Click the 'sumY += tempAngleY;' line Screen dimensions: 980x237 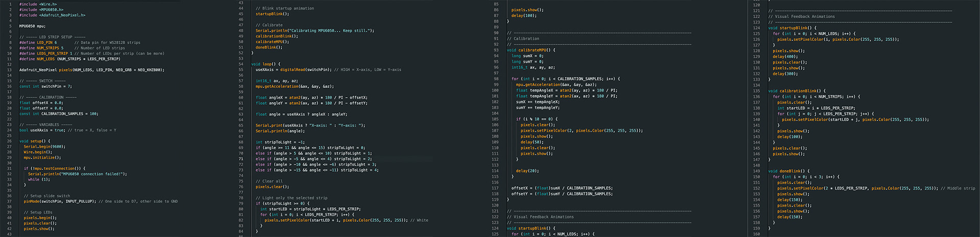tap(537, 108)
